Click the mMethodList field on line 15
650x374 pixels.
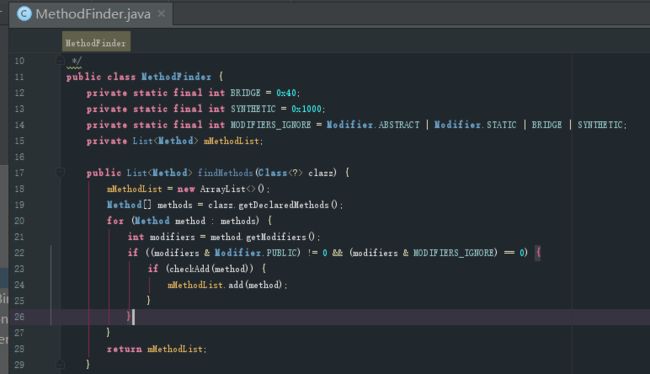pyautogui.click(x=231, y=141)
